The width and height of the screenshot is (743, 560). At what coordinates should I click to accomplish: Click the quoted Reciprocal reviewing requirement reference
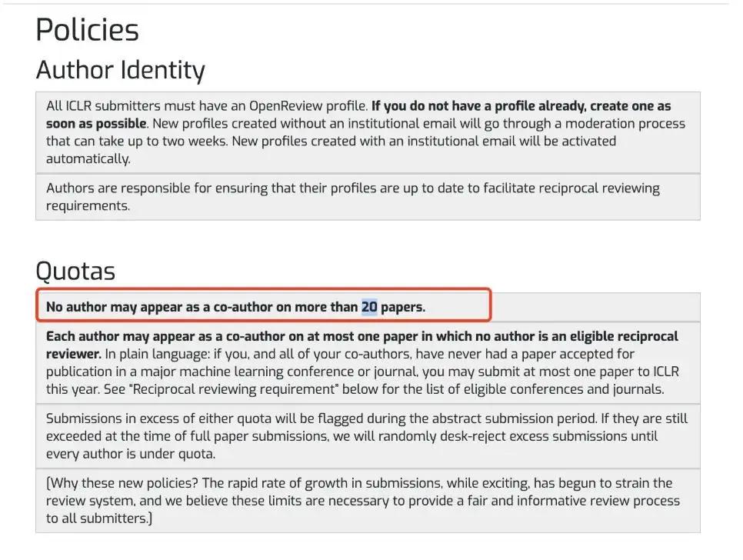click(x=234, y=389)
